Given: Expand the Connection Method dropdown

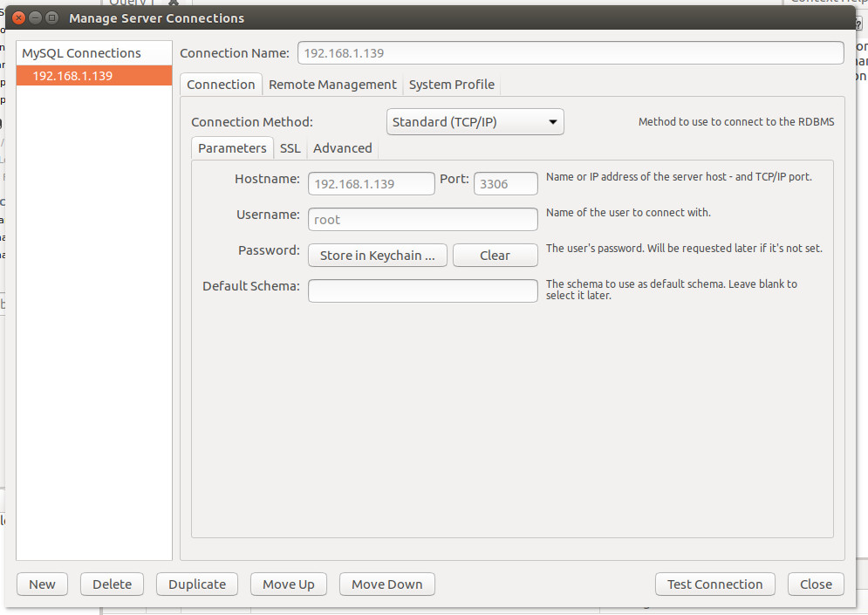Looking at the screenshot, I should pos(475,122).
